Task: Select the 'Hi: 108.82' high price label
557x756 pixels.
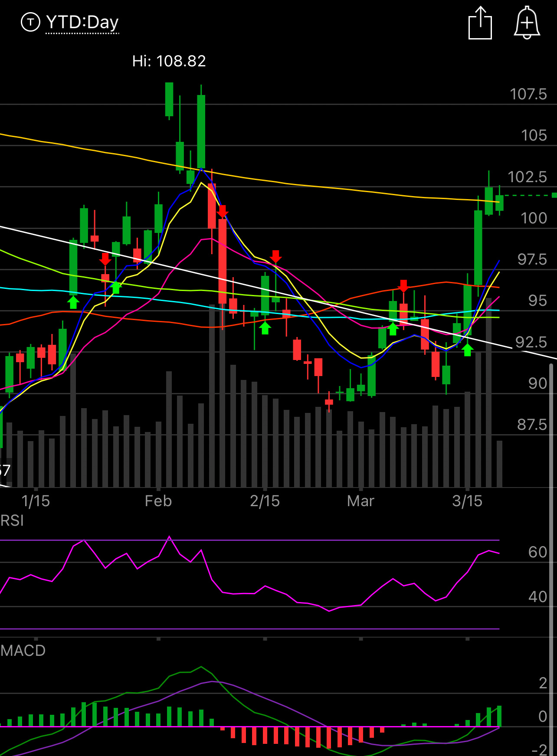Action: click(169, 61)
